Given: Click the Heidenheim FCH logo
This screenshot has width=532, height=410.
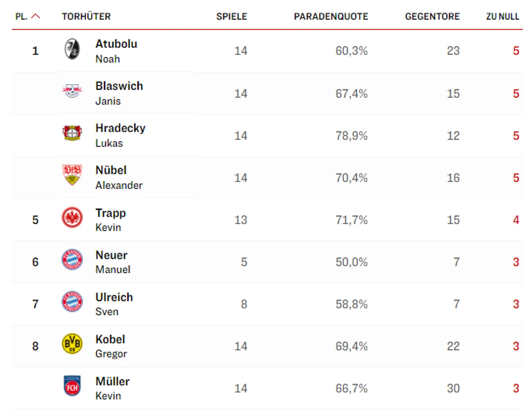Looking at the screenshot, I should coord(72,386).
